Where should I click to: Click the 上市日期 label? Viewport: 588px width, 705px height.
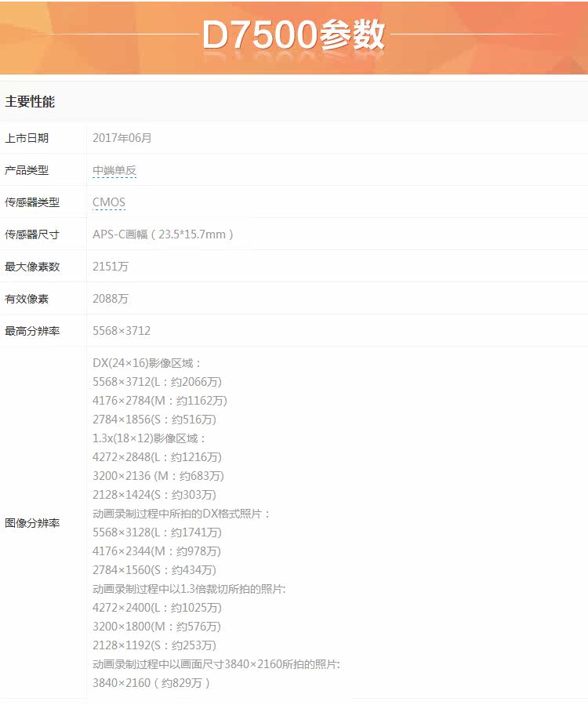tap(27, 138)
